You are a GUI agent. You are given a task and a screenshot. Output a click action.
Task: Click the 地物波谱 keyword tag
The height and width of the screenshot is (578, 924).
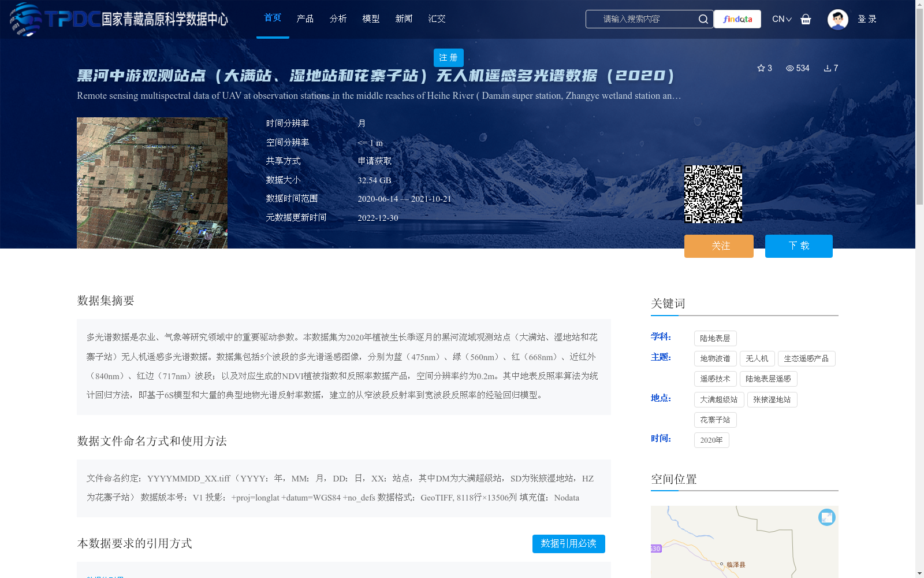[715, 359]
